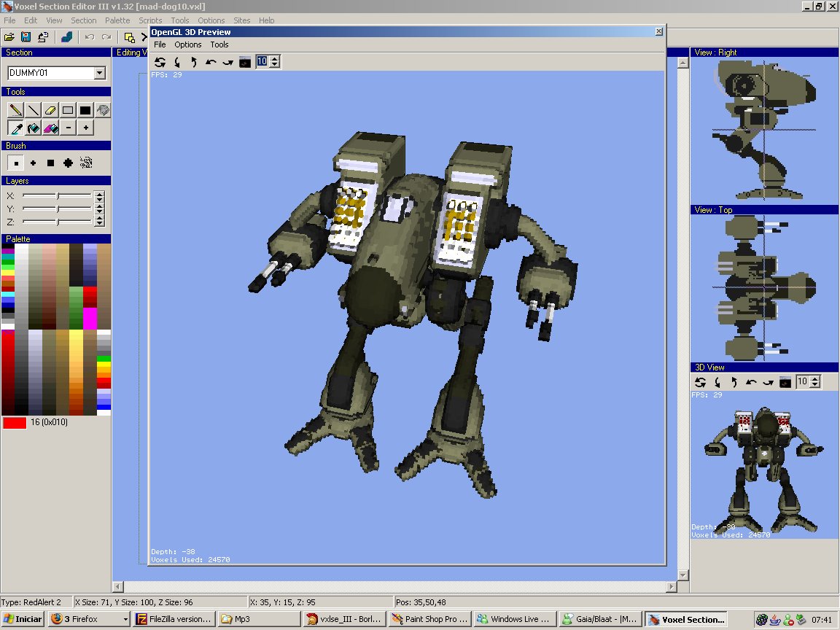The width and height of the screenshot is (840, 630).
Task: Click the Open file icon in the main toolbar
Action: 9,37
